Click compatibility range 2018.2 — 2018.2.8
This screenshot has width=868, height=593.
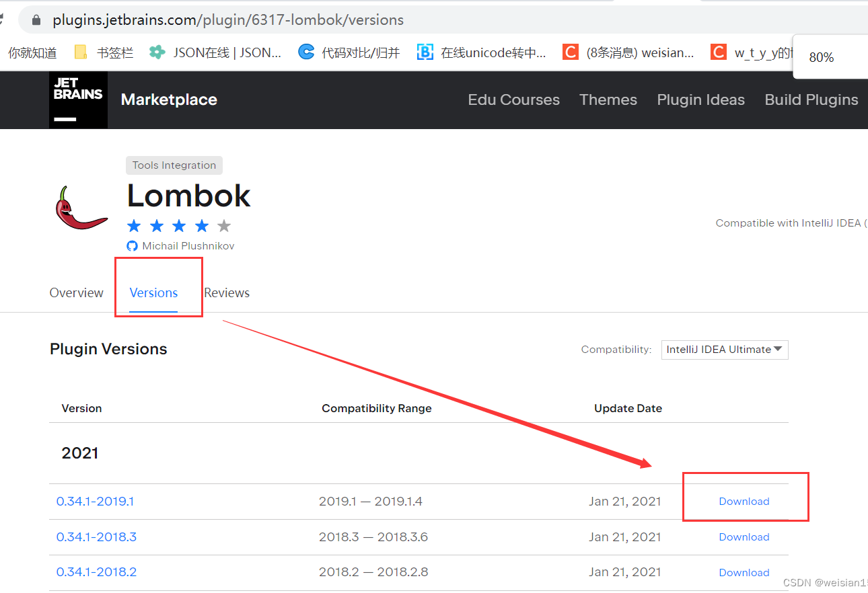[373, 572]
